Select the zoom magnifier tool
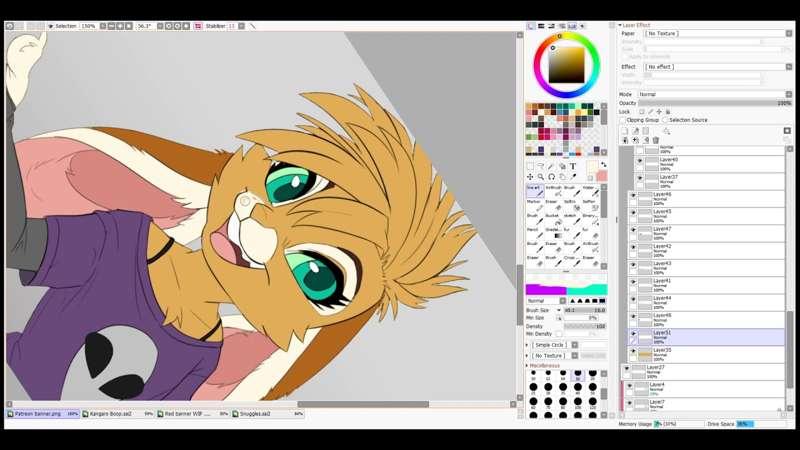 point(541,177)
